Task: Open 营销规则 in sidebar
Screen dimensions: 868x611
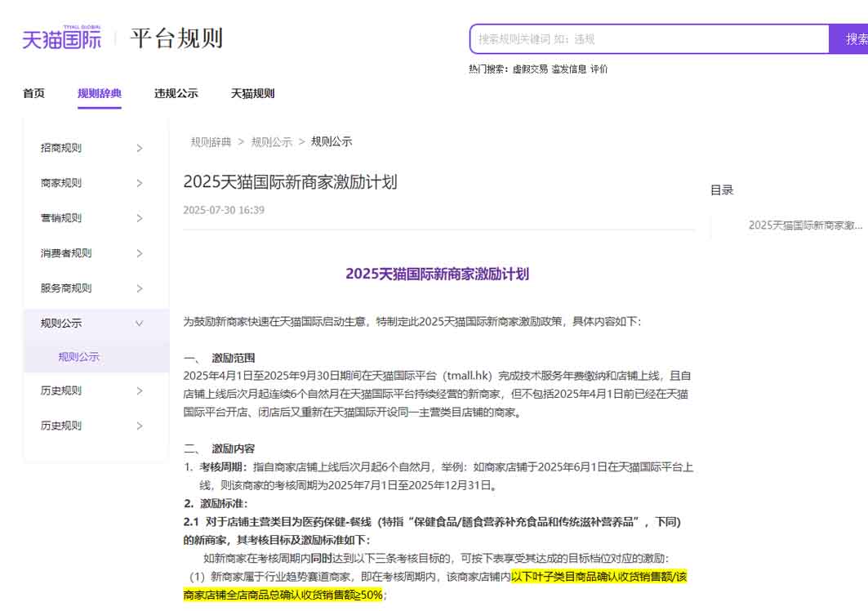Action: click(x=61, y=218)
